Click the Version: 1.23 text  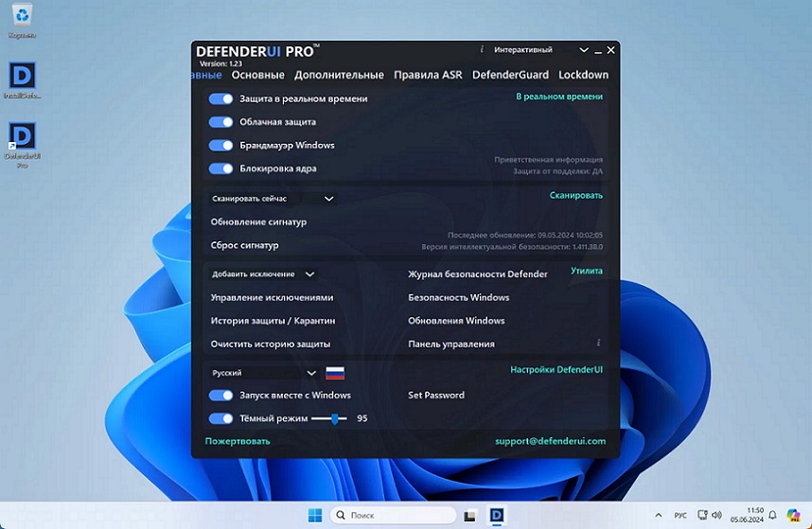(221, 63)
